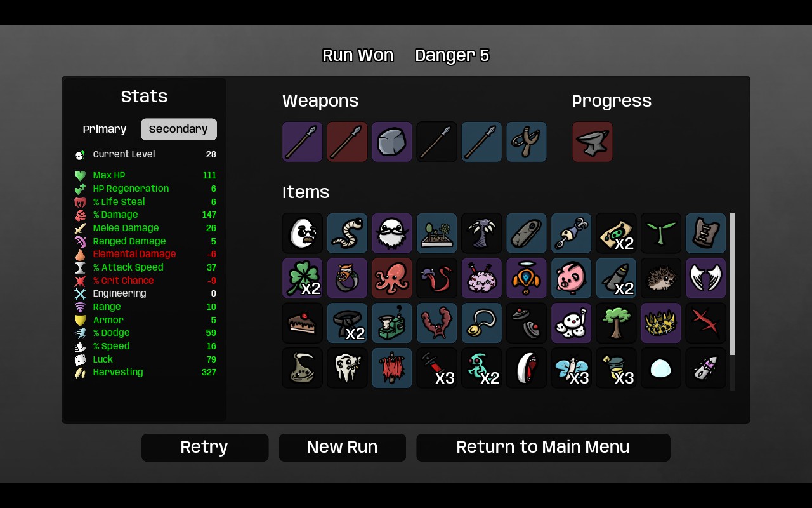Click the Retry button
Image resolution: width=812 pixels, height=508 pixels.
click(205, 448)
